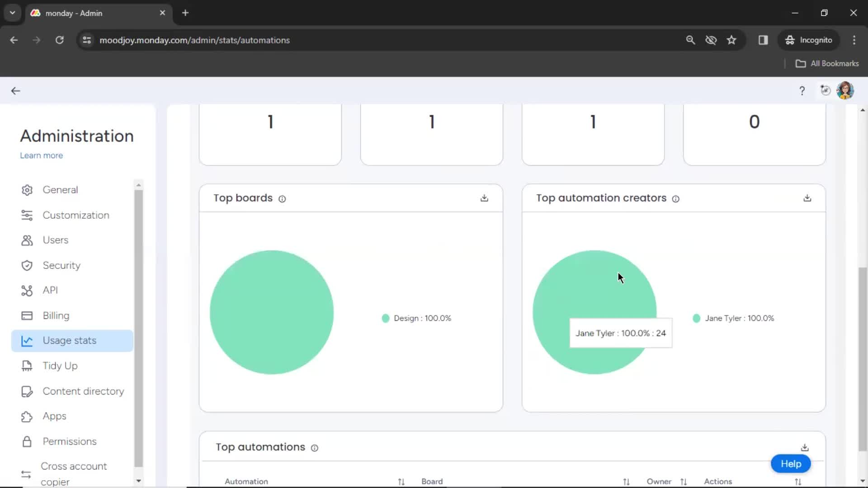868x488 pixels.
Task: Scroll down the left admin sidebar
Action: click(x=138, y=481)
